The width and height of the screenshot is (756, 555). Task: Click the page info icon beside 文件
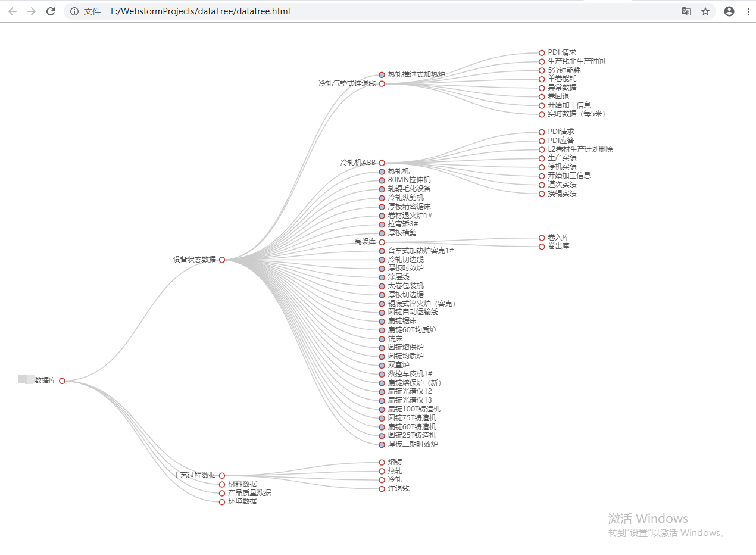[x=74, y=11]
